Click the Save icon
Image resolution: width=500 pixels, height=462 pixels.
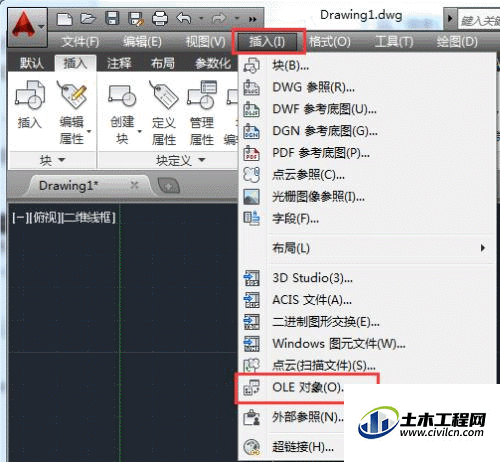click(x=112, y=18)
